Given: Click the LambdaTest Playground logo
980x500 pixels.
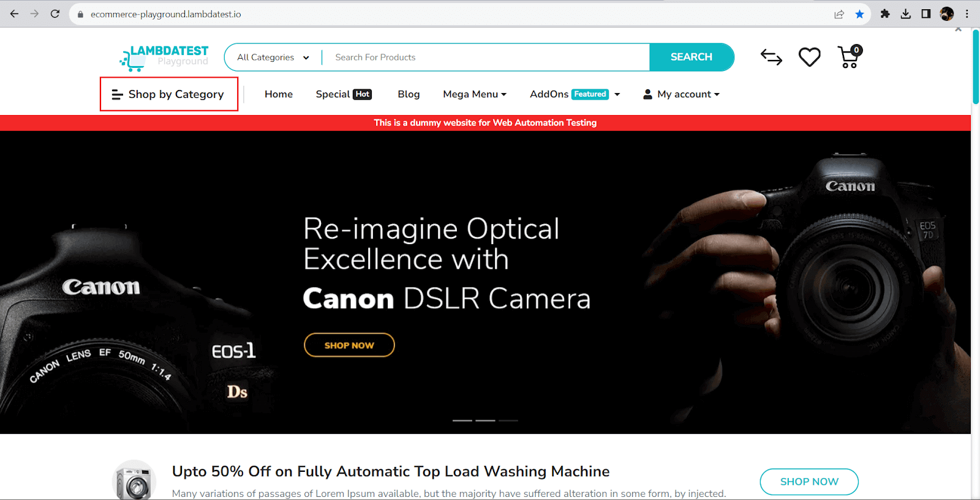Looking at the screenshot, I should point(164,58).
